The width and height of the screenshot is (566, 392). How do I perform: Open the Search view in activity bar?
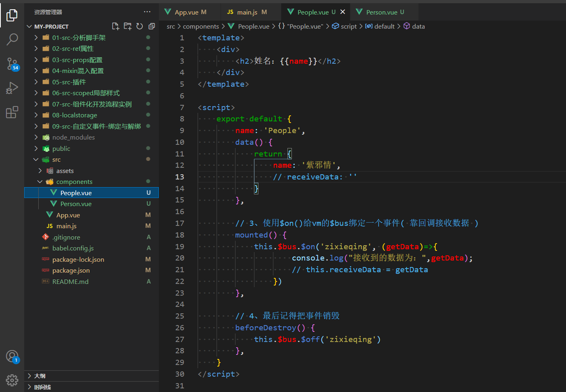pyautogui.click(x=12, y=40)
